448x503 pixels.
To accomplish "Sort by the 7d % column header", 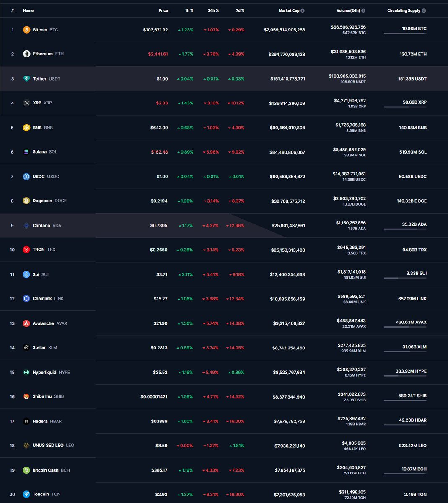I will pos(240,10).
